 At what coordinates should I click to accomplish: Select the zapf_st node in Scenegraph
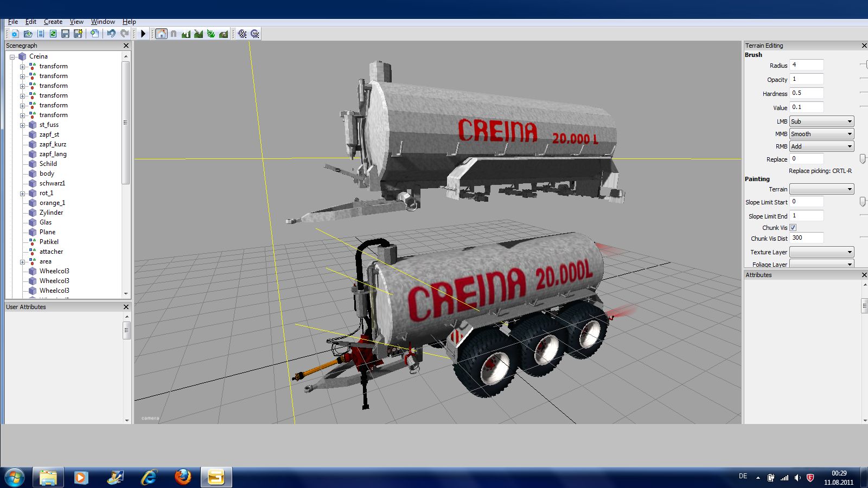tap(49, 134)
